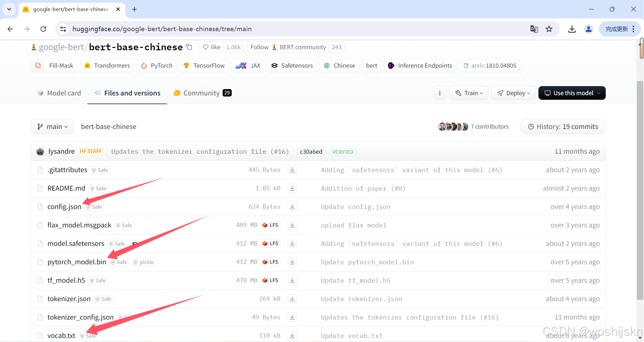
Task: Open the vocab.txt file
Action: [61, 336]
